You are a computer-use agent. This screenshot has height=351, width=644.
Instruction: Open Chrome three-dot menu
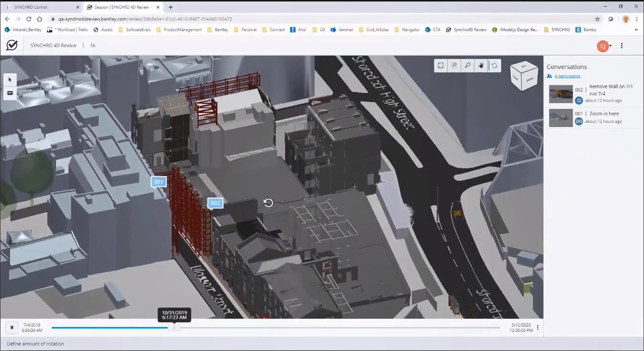pos(637,19)
